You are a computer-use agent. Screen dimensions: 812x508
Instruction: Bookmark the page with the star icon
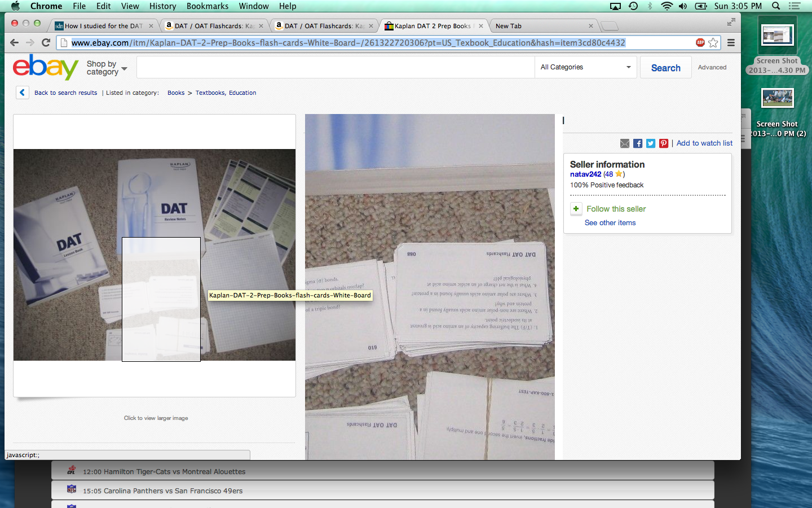point(713,42)
